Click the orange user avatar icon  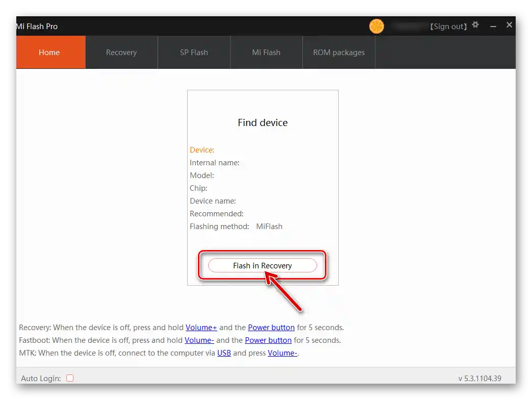tap(376, 26)
